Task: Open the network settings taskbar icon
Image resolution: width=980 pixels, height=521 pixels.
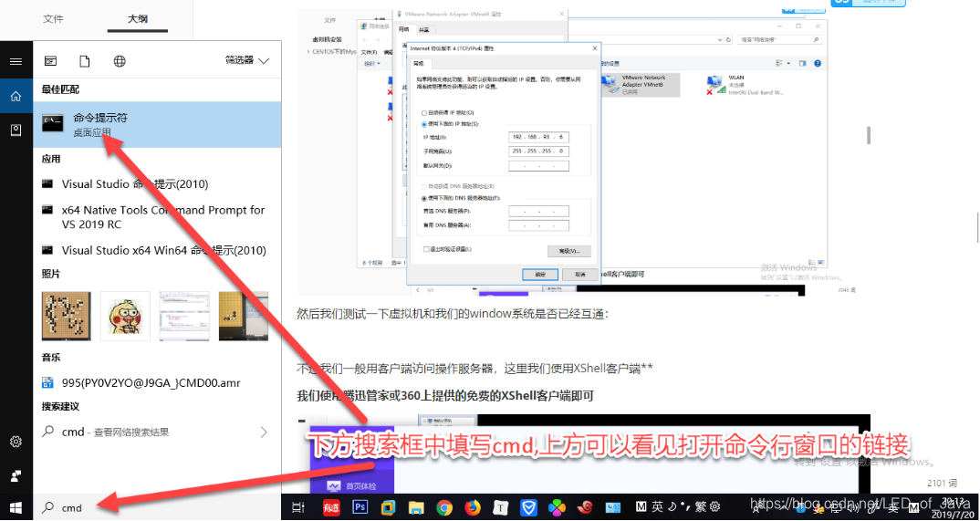Action: click(613, 508)
